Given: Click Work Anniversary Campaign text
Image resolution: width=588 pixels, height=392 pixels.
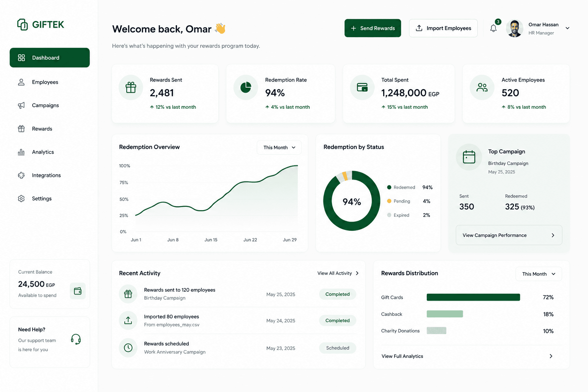Looking at the screenshot, I should tap(175, 352).
